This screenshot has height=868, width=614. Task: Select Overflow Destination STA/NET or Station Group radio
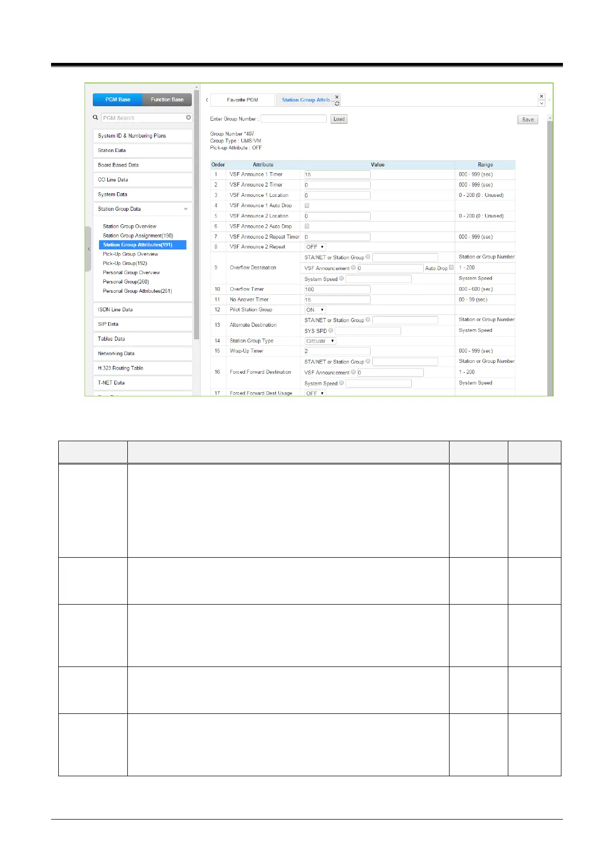[368, 257]
